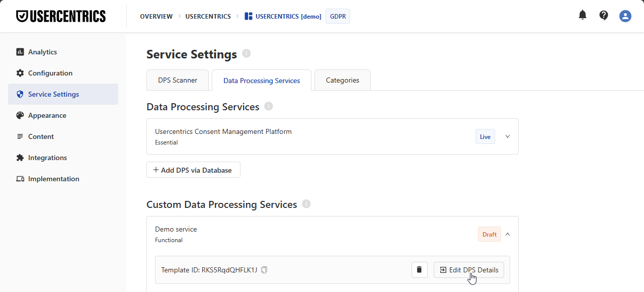Expand the Usercentrics Consent Management Platform row
Viewport: 644px width, 292px height.
click(508, 136)
